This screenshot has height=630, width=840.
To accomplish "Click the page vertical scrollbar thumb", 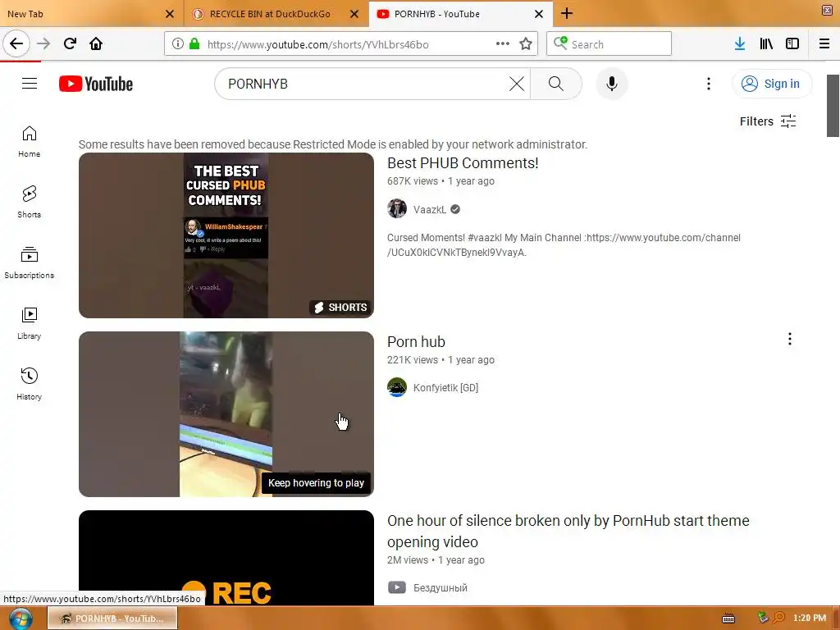I will point(833,106).
